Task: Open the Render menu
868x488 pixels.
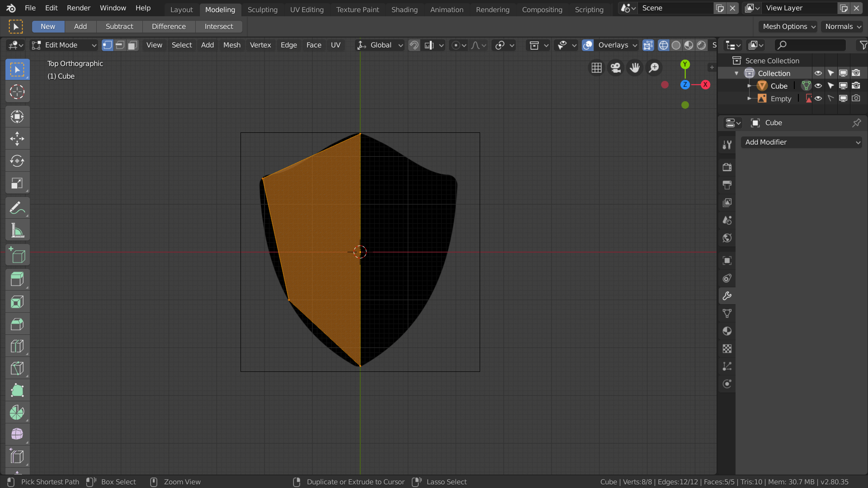Action: [x=79, y=8]
